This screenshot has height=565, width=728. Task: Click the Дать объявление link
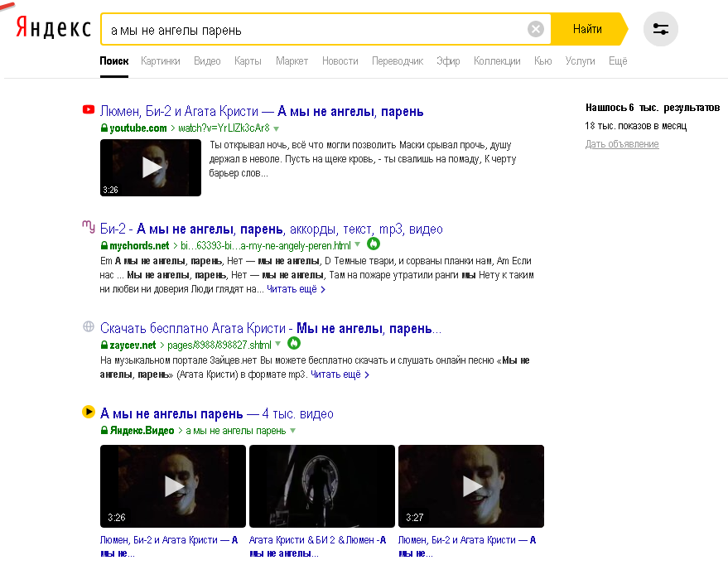click(x=622, y=144)
